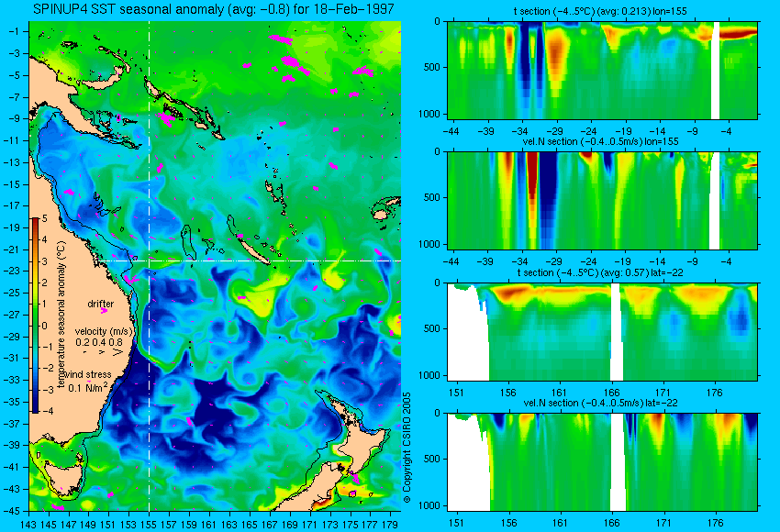This screenshot has width=780, height=532.
Task: Open the temperature section plot at lon=155
Action: point(602,70)
